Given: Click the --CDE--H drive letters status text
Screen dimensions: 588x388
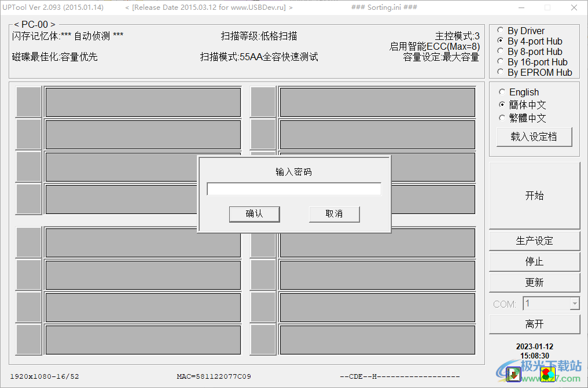Looking at the screenshot, I should click(400, 376).
